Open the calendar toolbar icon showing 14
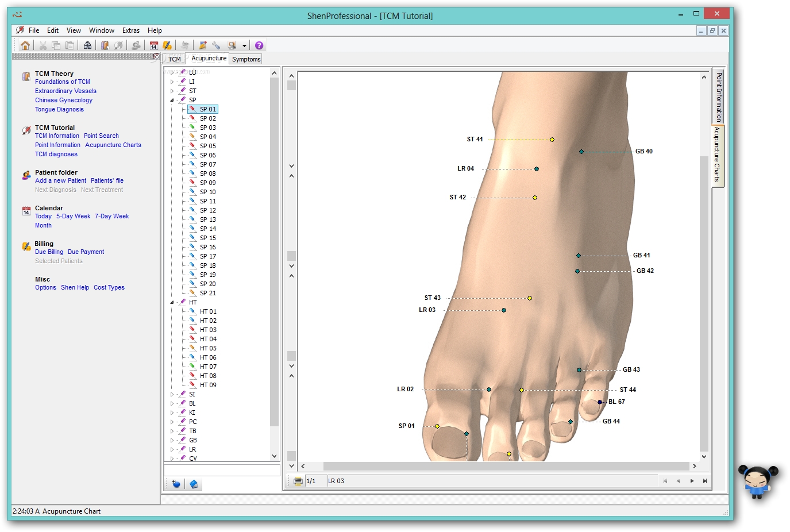This screenshot has width=790, height=532. point(153,45)
